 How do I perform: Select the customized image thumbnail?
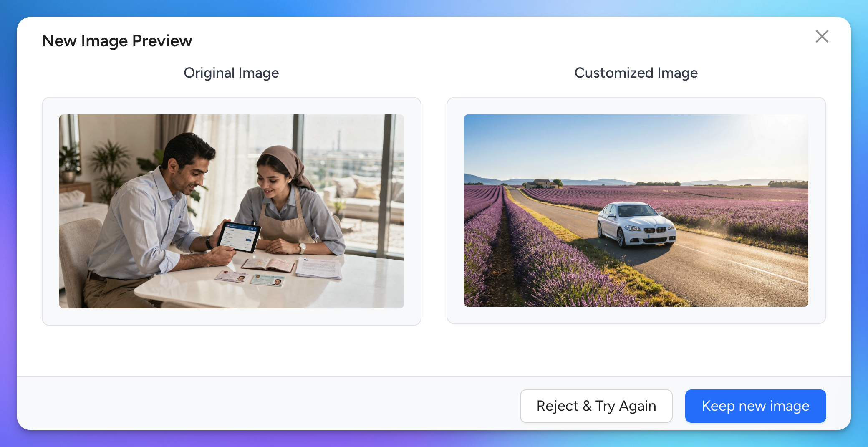[636, 210]
